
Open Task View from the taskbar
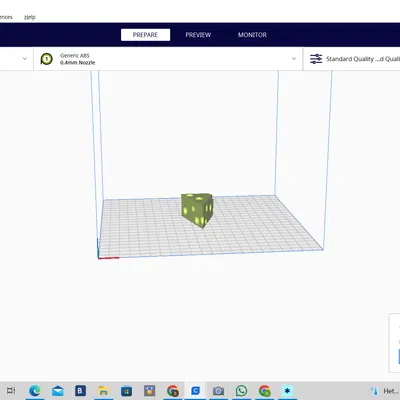[x=11, y=390]
